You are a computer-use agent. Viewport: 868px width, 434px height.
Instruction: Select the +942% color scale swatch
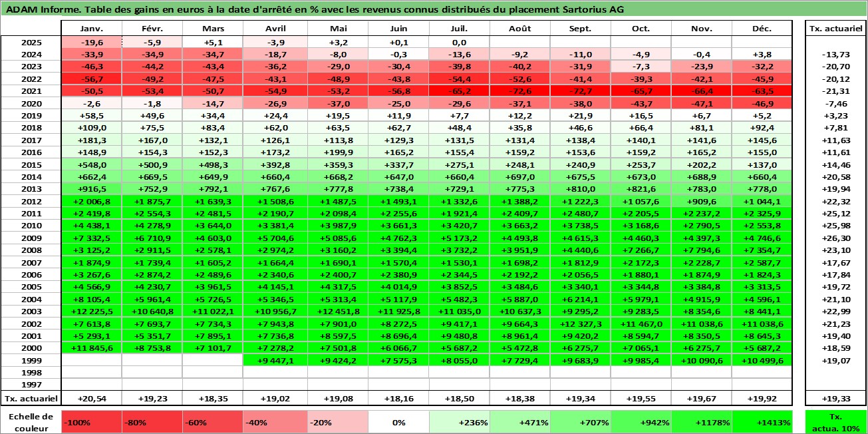(641, 422)
